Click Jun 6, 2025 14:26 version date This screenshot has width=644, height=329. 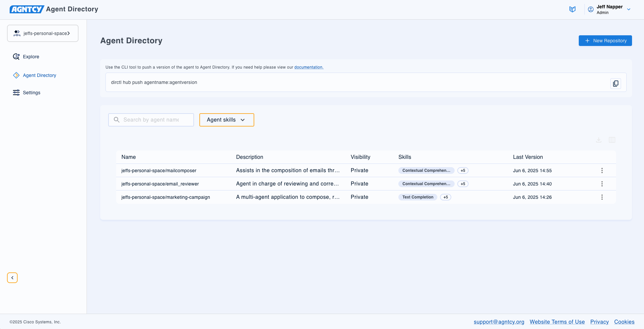tap(532, 197)
